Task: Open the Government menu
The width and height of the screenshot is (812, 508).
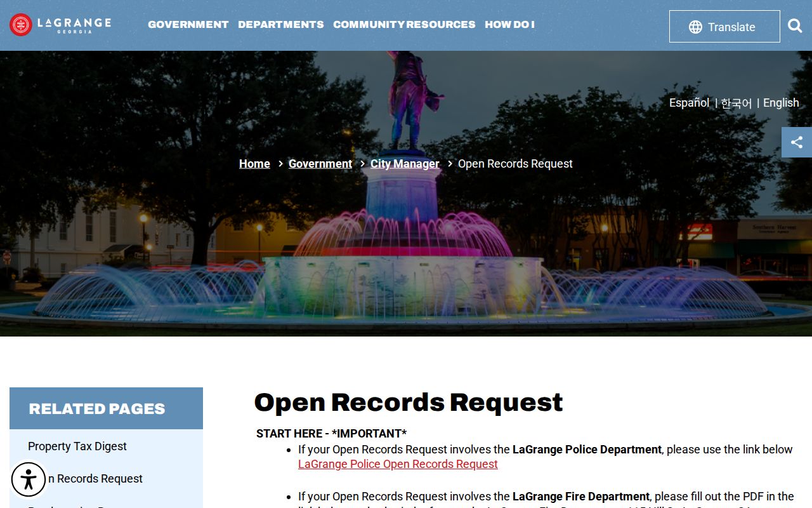Action: pyautogui.click(x=188, y=25)
